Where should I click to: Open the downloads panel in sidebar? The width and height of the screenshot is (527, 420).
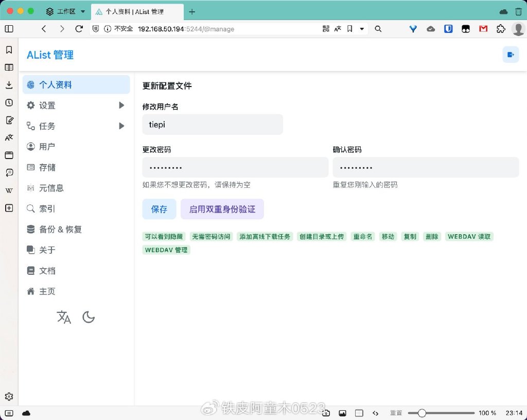(x=9, y=85)
